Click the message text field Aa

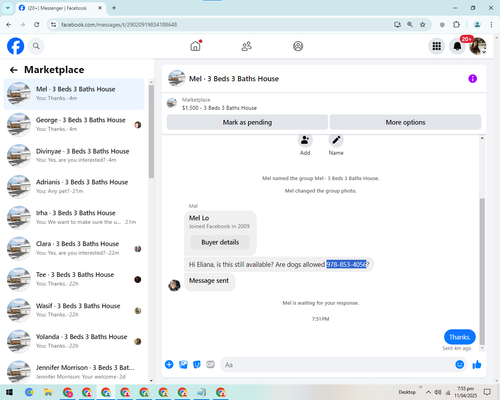point(337,365)
